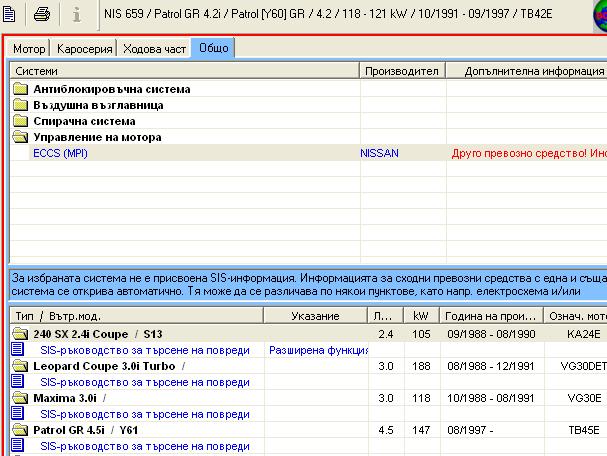
Task: Click the NIS 659 Patrol GR vehicle title
Action: pos(328,14)
